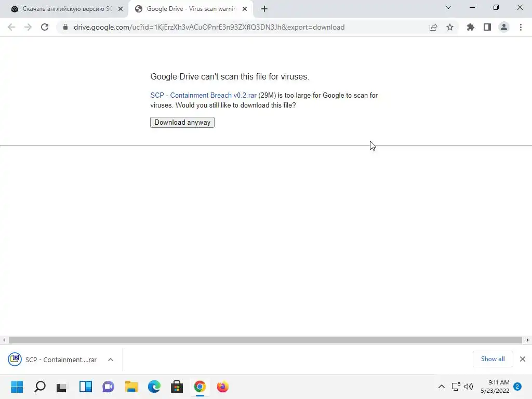Open the clock showing 9:11 AM
The image size is (532, 399).
click(x=495, y=387)
